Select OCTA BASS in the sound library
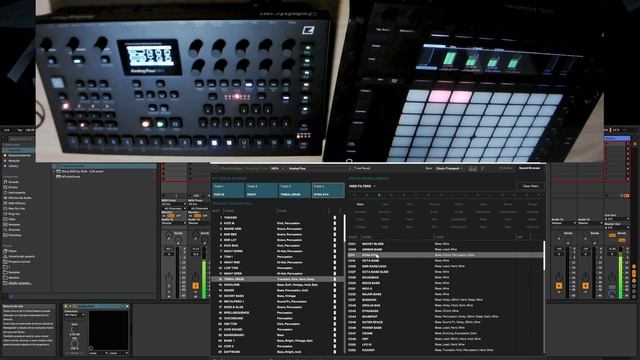 (445, 260)
